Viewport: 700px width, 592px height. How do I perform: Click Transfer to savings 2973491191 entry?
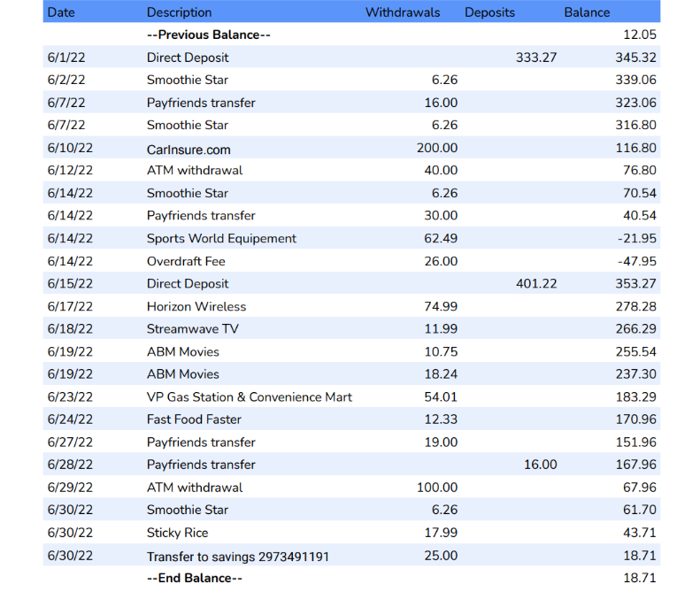coord(238,556)
